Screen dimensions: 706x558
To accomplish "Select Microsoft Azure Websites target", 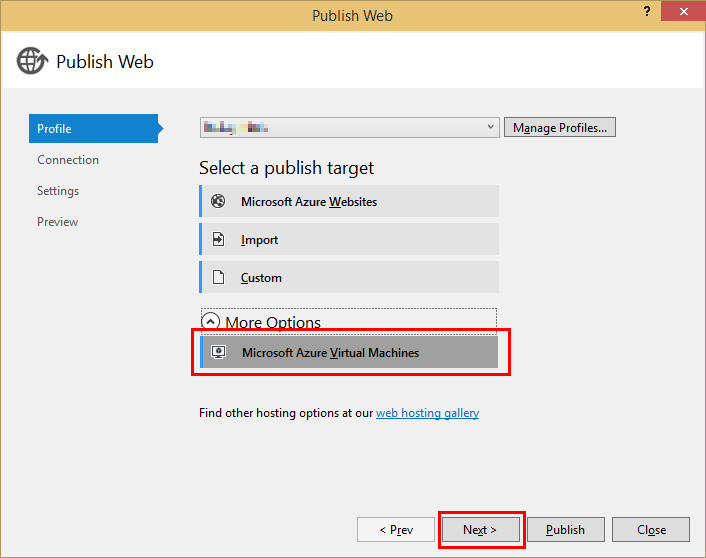I will coord(349,201).
